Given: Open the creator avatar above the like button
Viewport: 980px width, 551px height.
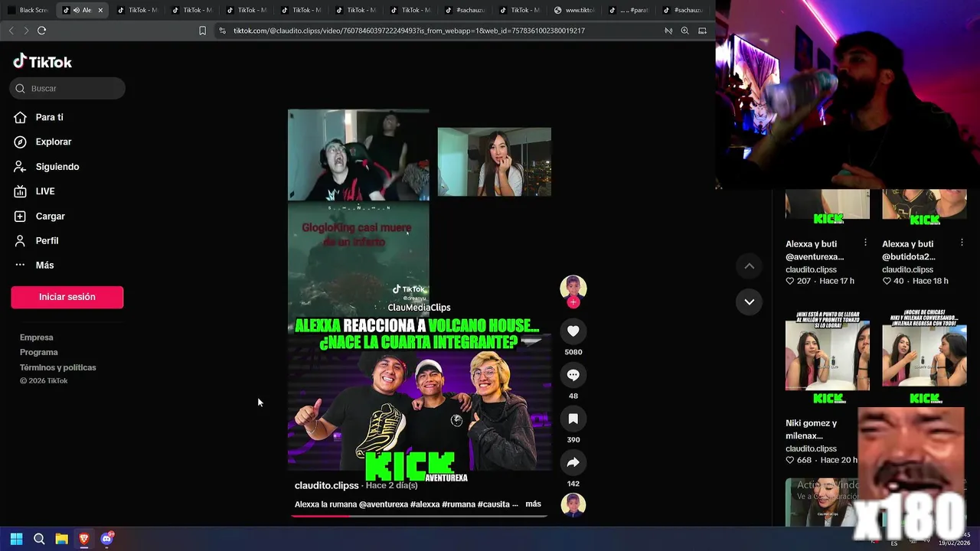Looking at the screenshot, I should coord(573,288).
